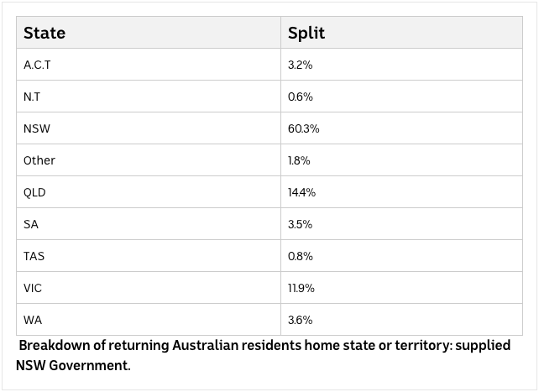The height and width of the screenshot is (392, 539).
Task: Click the State column header
Action: 44,34
